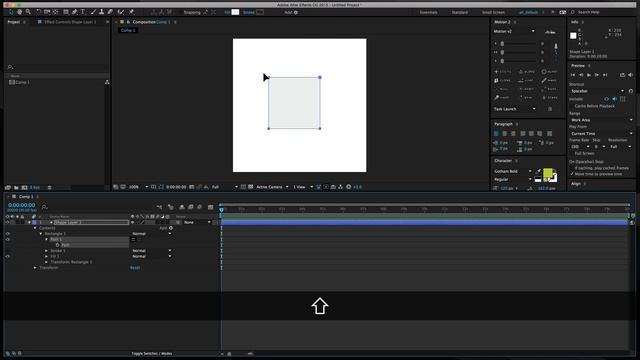Image resolution: width=640 pixels, height=360 pixels.
Task: Jump to first frame in Preview panel
Action: 573,75
